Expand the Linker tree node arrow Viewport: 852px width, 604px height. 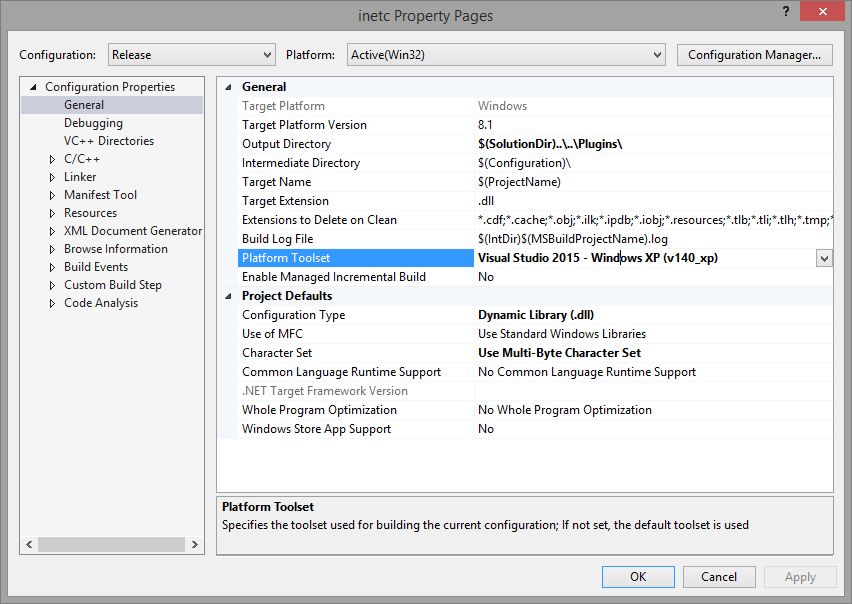coord(52,177)
